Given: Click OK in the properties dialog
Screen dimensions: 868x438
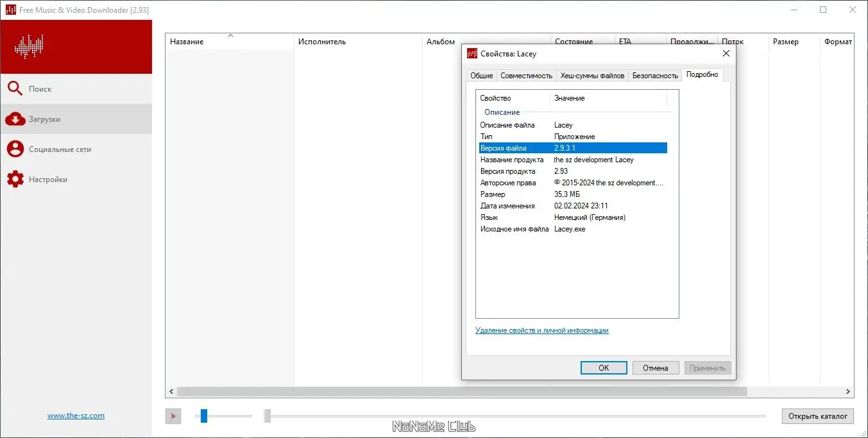Looking at the screenshot, I should pyautogui.click(x=604, y=368).
